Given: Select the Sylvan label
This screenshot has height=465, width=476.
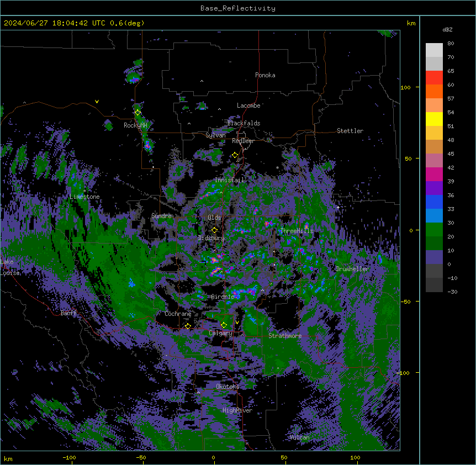Looking at the screenshot, I should [215, 135].
